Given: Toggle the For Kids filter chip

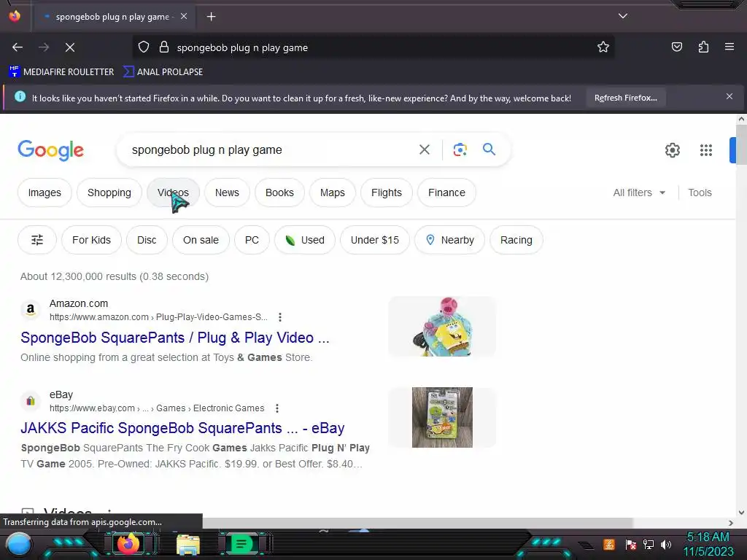Looking at the screenshot, I should coord(91,239).
